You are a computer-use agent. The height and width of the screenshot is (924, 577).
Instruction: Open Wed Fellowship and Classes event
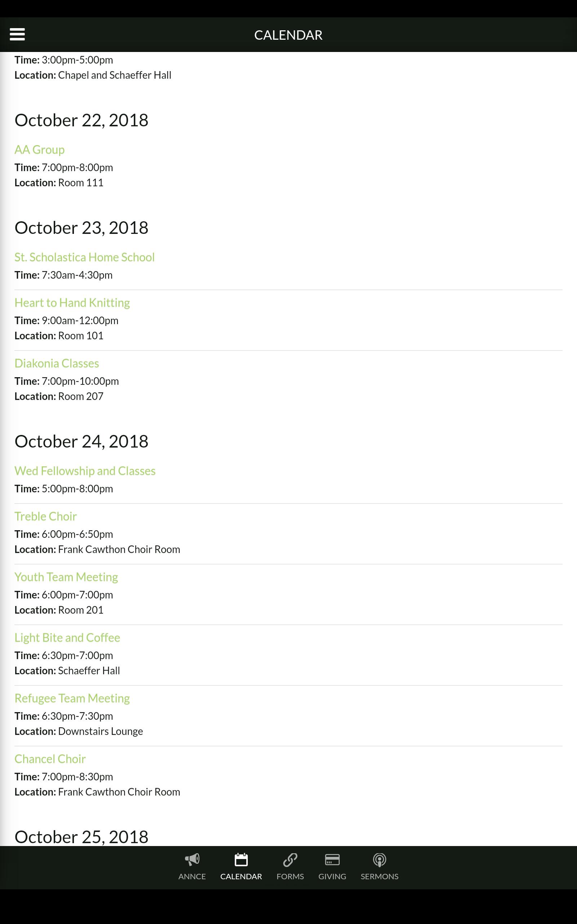85,471
